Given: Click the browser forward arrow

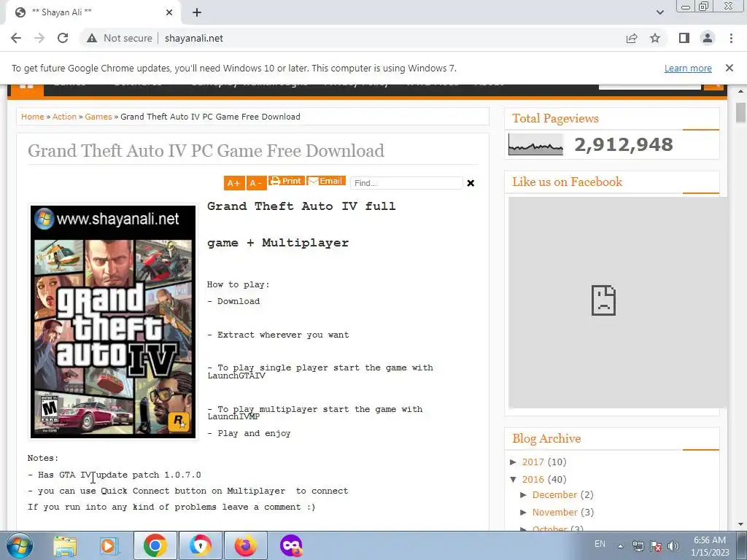Looking at the screenshot, I should (x=39, y=38).
